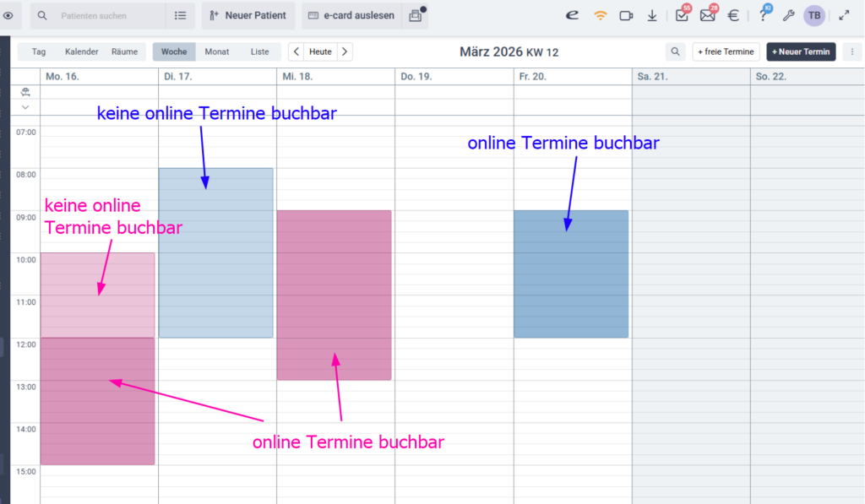
Task: Open the video call camera icon
Action: (626, 16)
